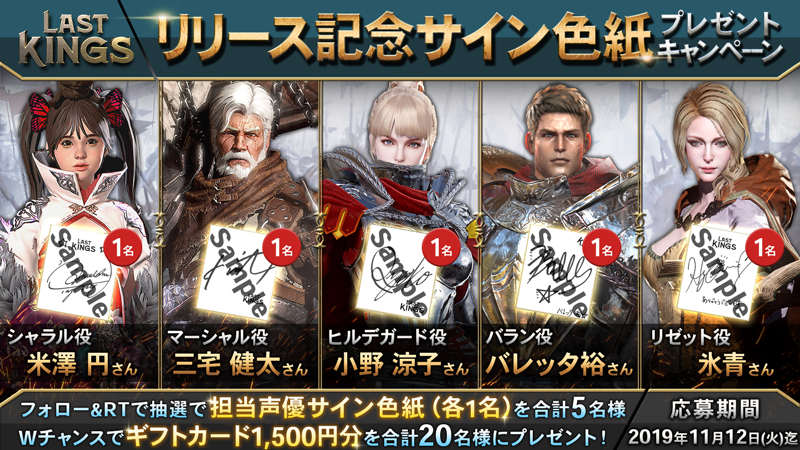Click the ギフトカード1,500円分 text
This screenshot has height=450, width=800.
[244, 437]
